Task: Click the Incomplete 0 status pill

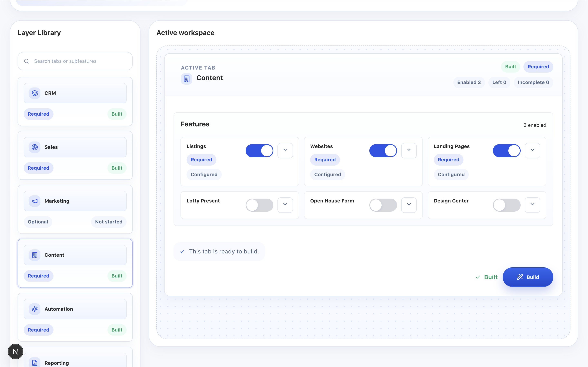Action: click(533, 82)
